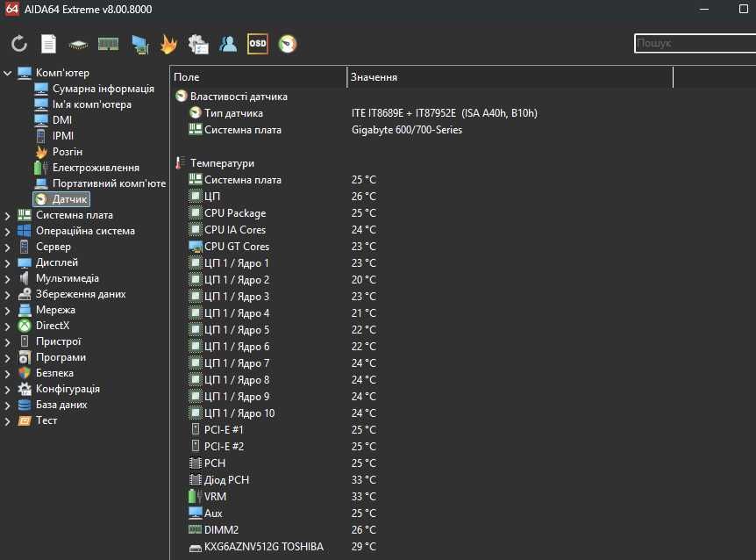Click the KXG6AZNV512G TOSHIBA drive icon
The image size is (756, 560).
click(x=196, y=548)
